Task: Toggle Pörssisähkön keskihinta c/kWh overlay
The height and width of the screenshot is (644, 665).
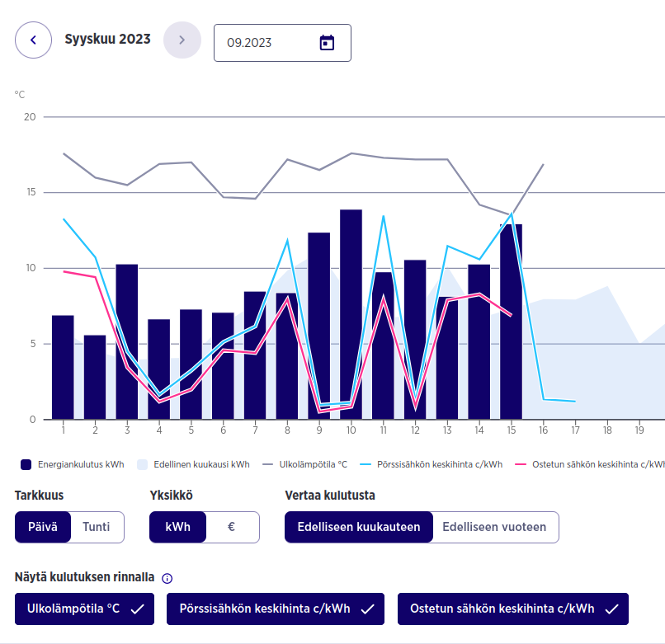Action: [276, 609]
